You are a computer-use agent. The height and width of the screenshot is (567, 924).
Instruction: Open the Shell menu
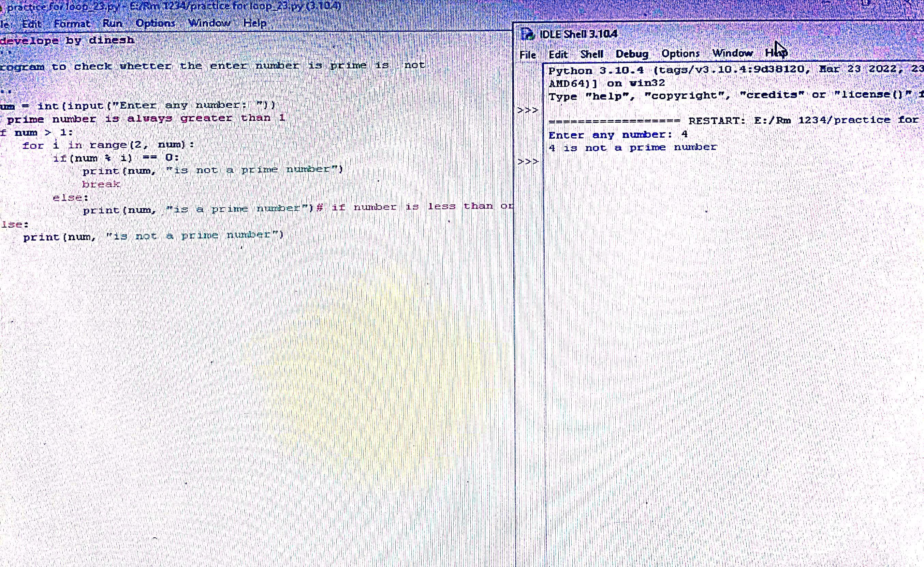click(x=591, y=55)
